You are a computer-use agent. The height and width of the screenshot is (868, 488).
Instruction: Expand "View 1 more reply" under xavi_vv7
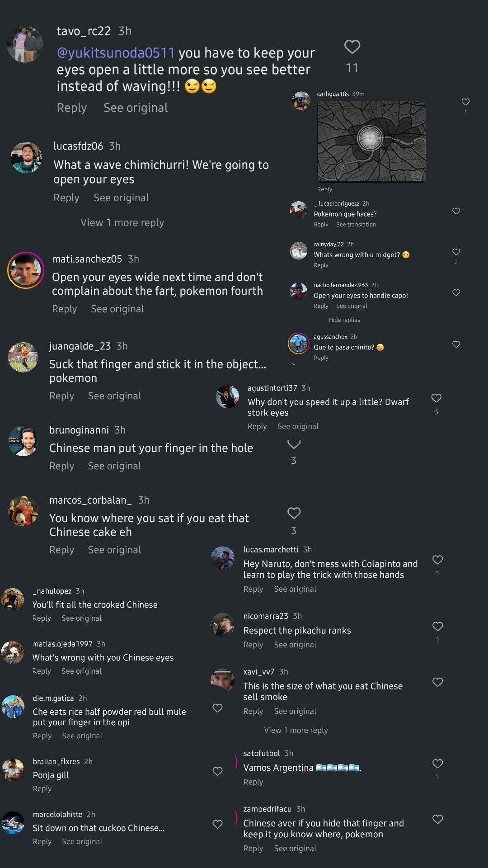pos(296,730)
